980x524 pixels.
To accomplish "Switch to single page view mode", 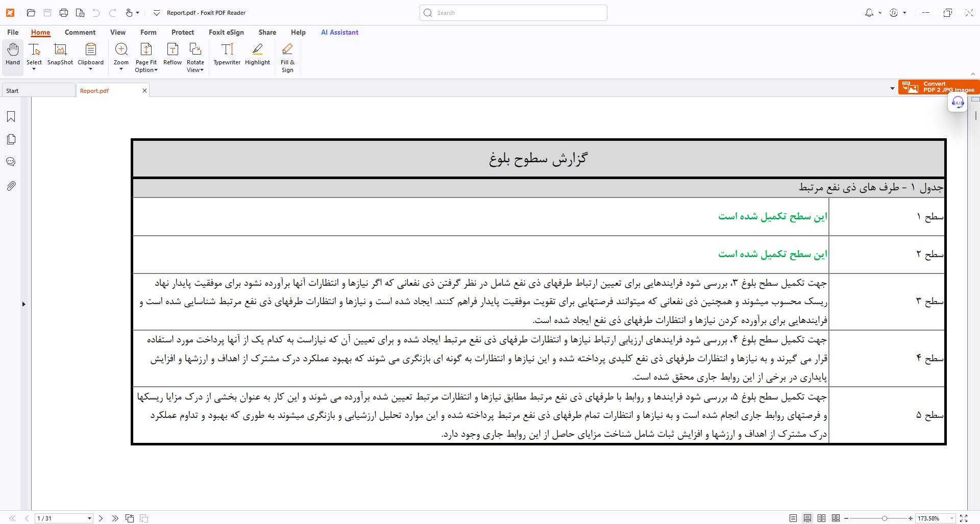I will (x=793, y=518).
